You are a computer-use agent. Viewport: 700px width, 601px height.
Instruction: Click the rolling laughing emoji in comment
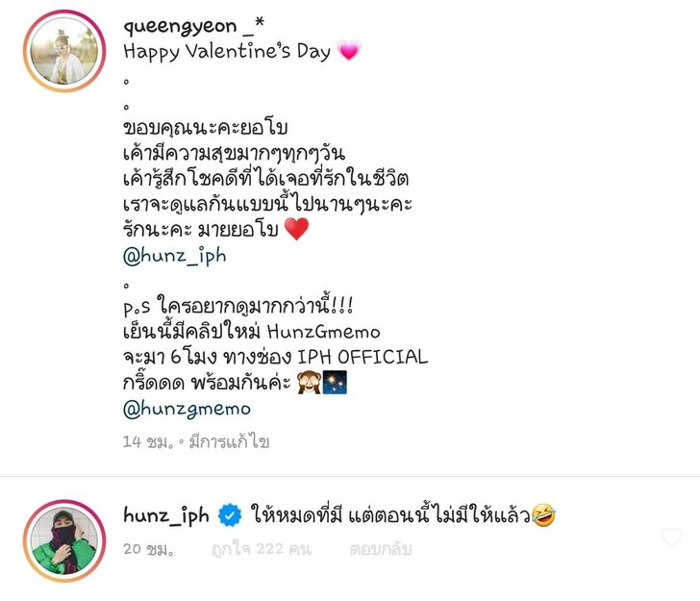544,514
